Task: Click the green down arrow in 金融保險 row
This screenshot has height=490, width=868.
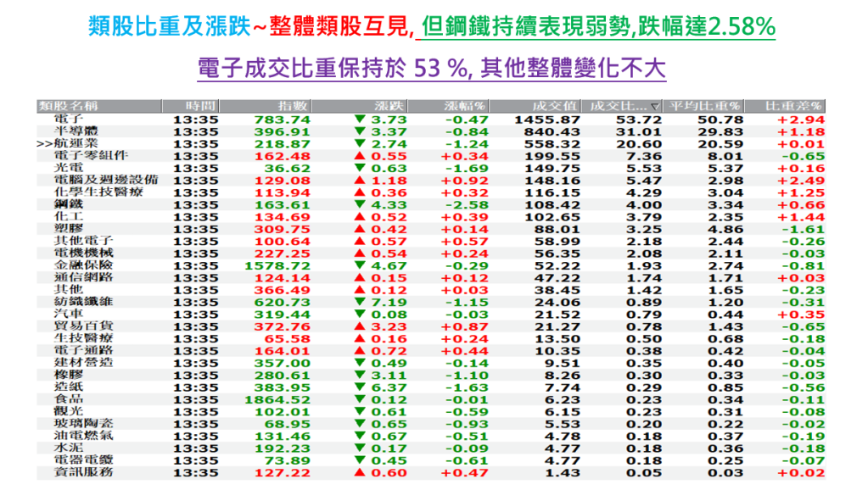Action: (x=360, y=265)
